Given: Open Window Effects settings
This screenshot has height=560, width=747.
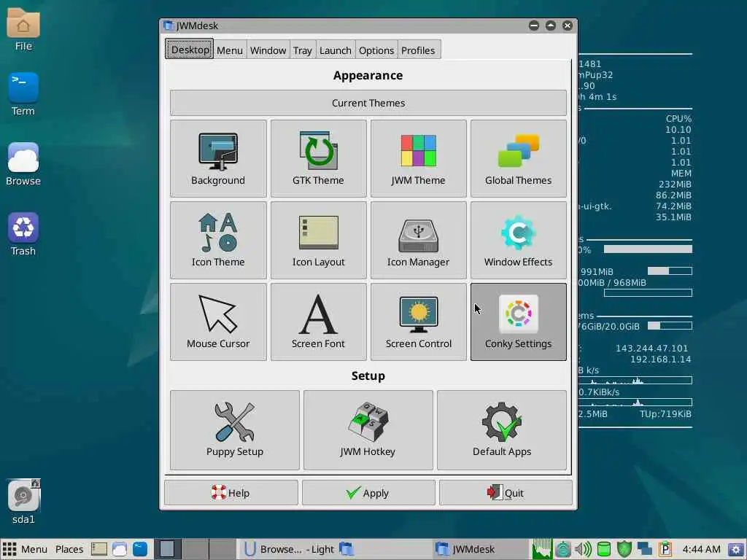Looking at the screenshot, I should 519,240.
